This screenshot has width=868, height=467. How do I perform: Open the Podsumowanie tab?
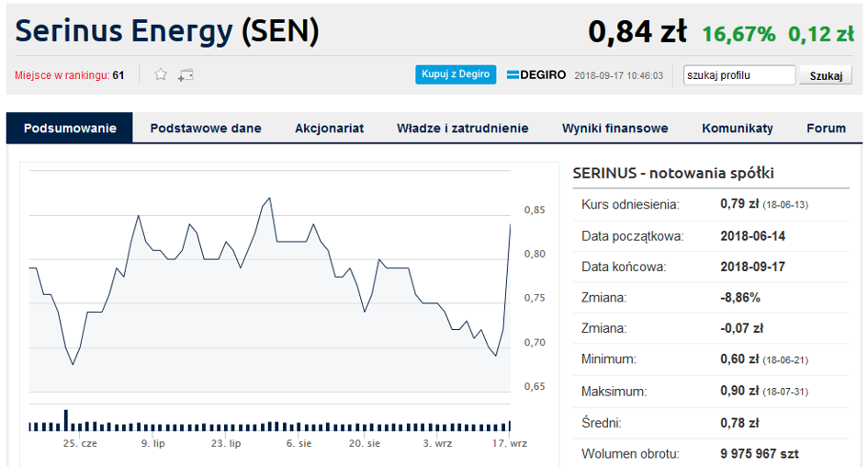pyautogui.click(x=70, y=128)
